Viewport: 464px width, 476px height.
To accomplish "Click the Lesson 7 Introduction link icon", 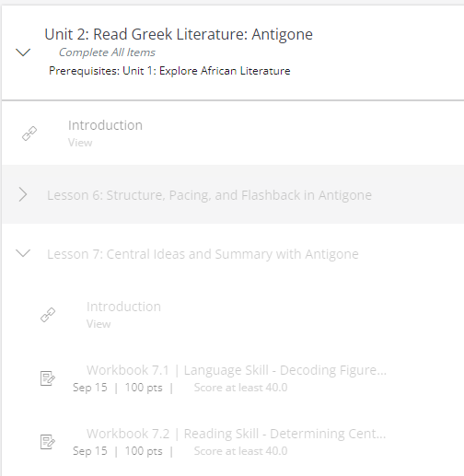I will point(48,315).
